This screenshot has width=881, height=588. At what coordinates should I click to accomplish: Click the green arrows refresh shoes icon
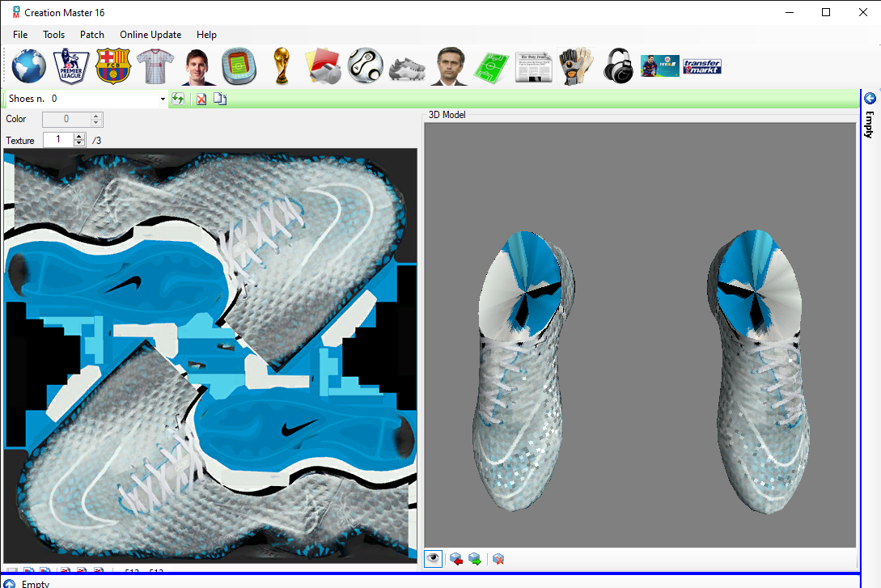pos(178,99)
